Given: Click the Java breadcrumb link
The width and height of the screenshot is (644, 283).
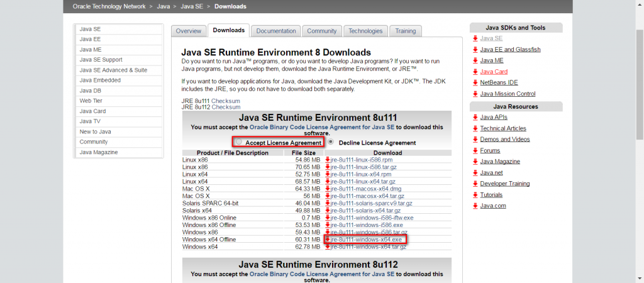Looking at the screenshot, I should click(164, 6).
